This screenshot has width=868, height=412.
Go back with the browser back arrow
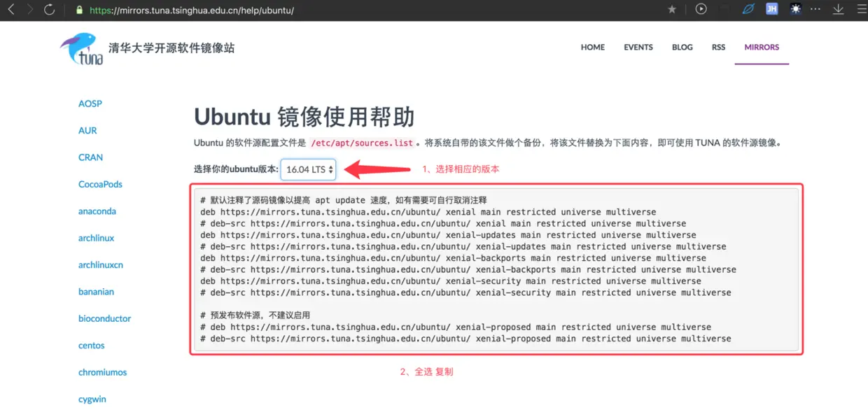click(11, 10)
